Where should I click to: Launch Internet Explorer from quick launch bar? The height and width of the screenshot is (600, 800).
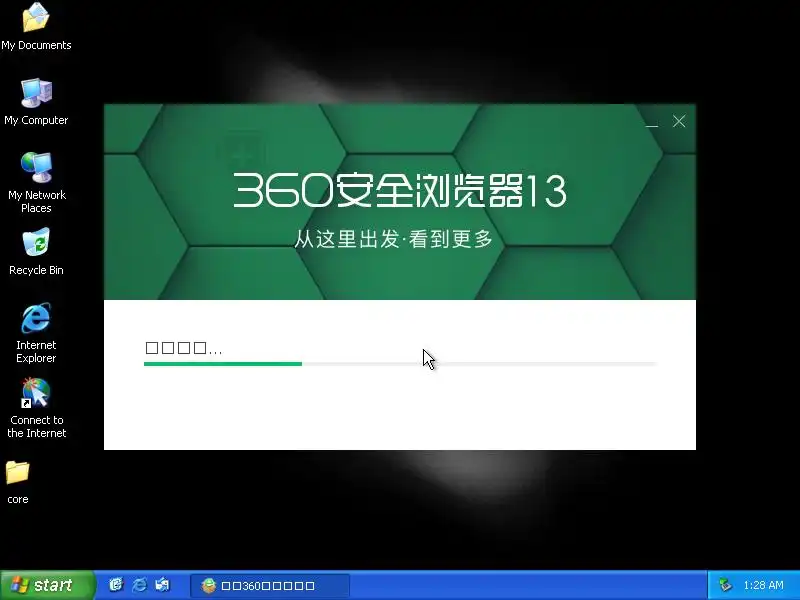click(x=139, y=585)
